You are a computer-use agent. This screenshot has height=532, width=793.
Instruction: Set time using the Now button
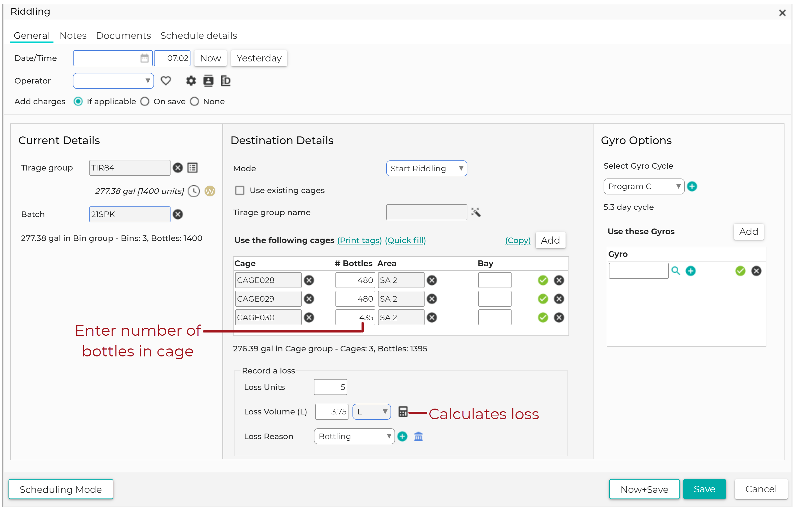point(210,58)
